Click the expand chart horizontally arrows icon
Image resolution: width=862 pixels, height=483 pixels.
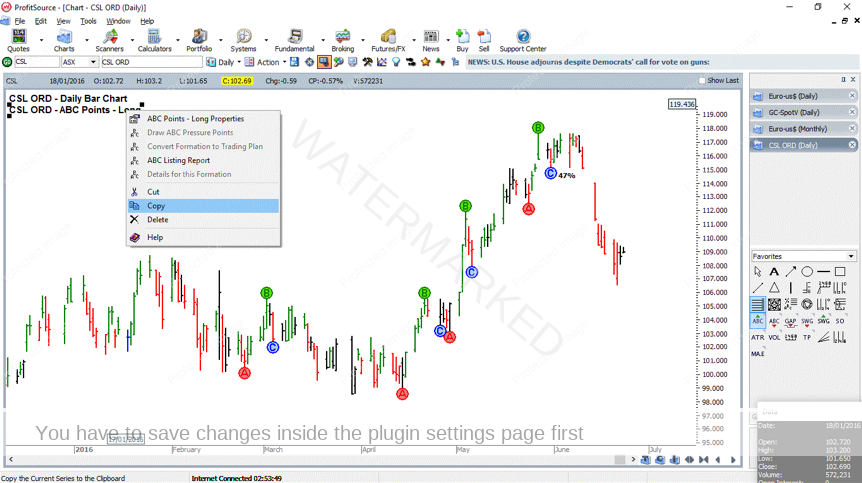coord(689,459)
